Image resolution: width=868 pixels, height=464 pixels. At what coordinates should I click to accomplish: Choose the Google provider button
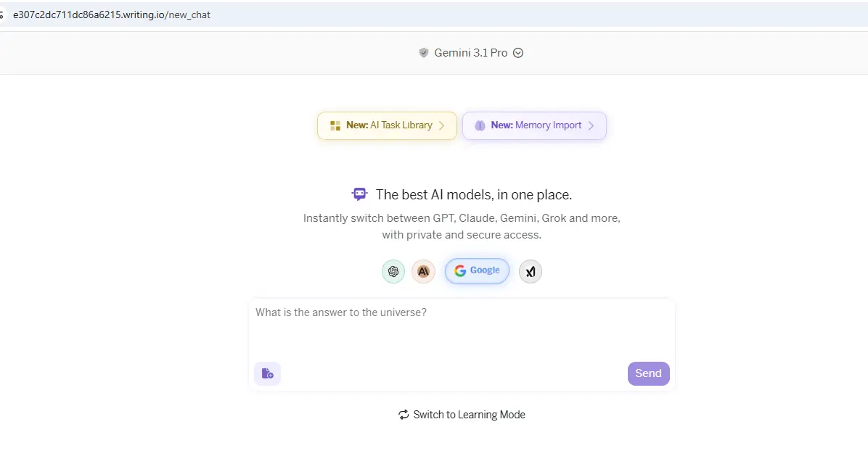[x=477, y=271]
